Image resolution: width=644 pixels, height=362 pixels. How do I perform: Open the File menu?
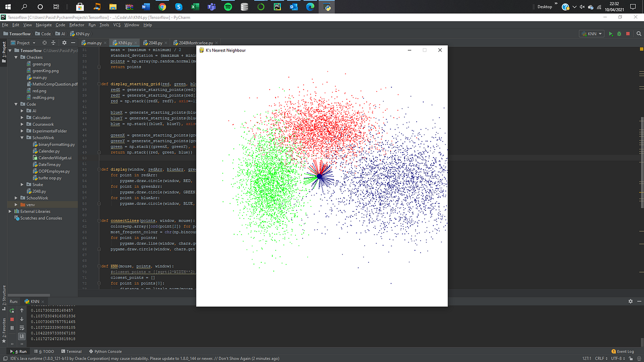click(x=5, y=25)
